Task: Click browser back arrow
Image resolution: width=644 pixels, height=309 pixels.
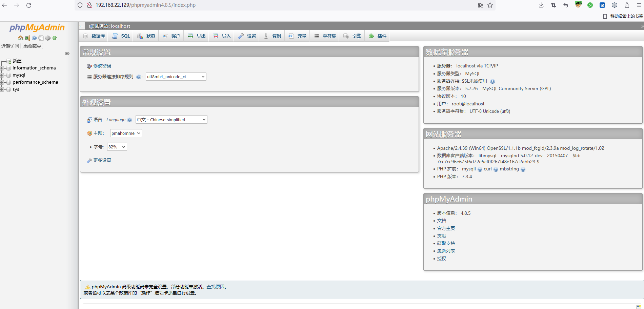Action: pos(4,5)
